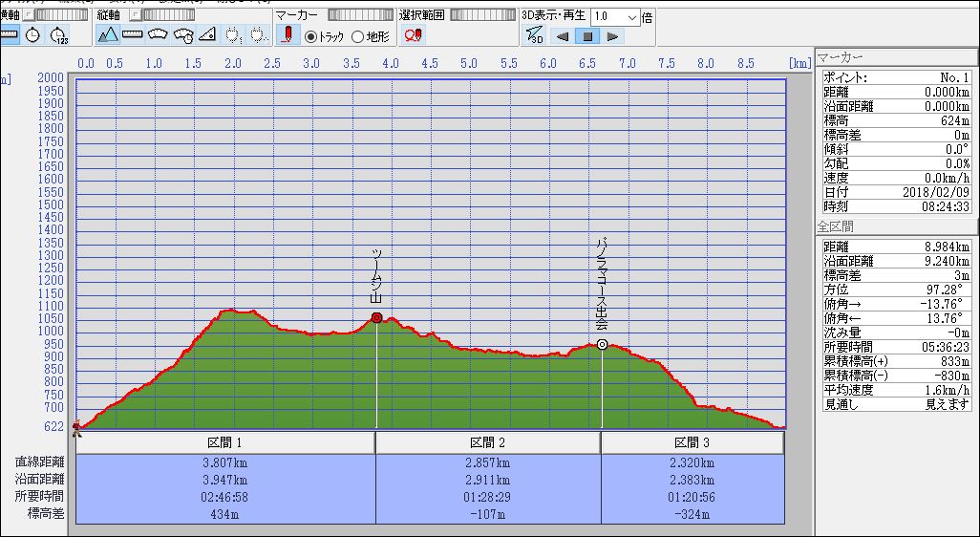Click the 平均速度 1.6km/h row
This screenshot has height=537, width=980.
[x=896, y=390]
